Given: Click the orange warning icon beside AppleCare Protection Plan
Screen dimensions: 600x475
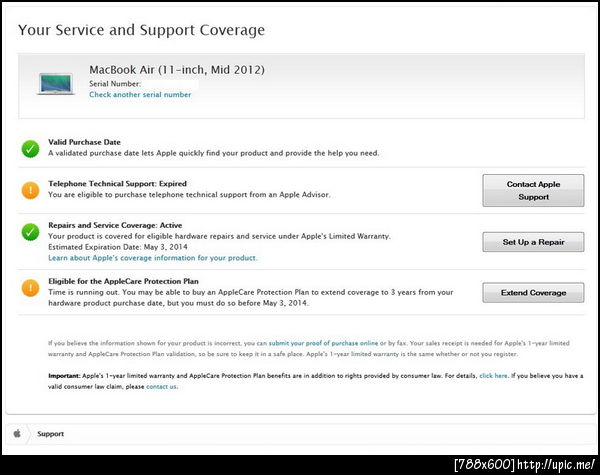Looking at the screenshot, I should (x=30, y=288).
